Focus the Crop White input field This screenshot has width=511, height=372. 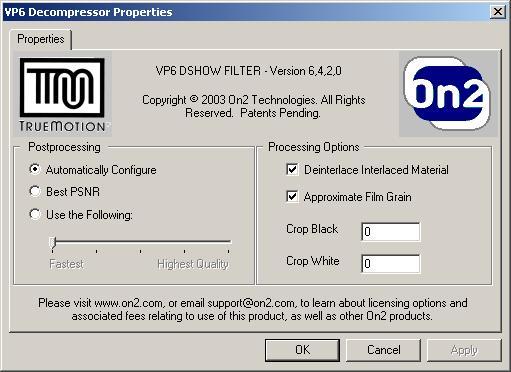[x=391, y=264]
